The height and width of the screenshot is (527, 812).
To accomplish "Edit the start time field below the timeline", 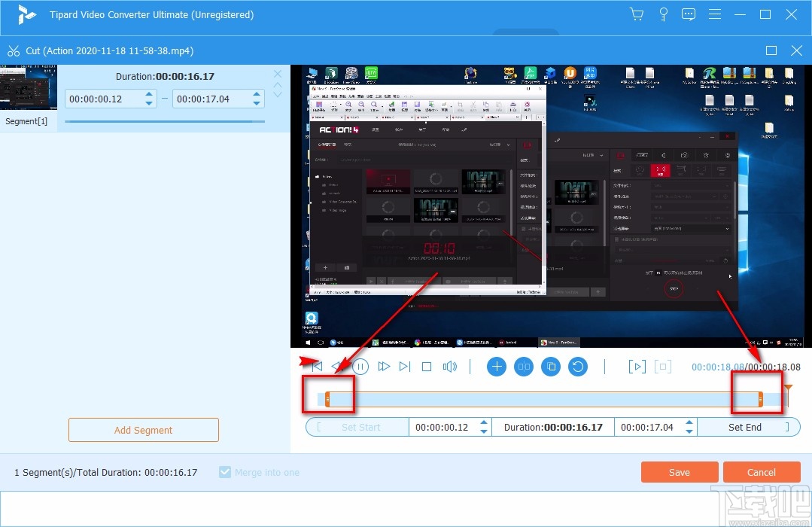I will point(442,427).
